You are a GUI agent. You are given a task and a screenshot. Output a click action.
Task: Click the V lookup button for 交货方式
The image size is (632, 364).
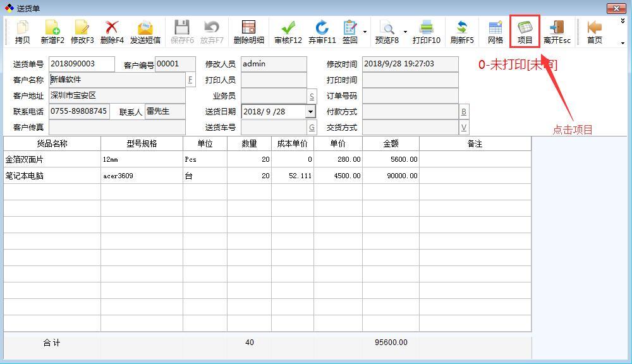coord(464,128)
